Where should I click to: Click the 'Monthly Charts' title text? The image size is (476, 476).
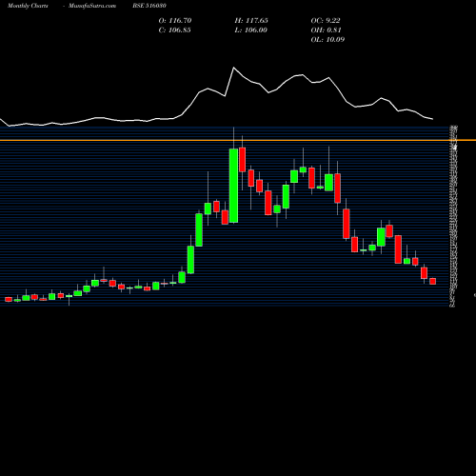pos(28,6)
